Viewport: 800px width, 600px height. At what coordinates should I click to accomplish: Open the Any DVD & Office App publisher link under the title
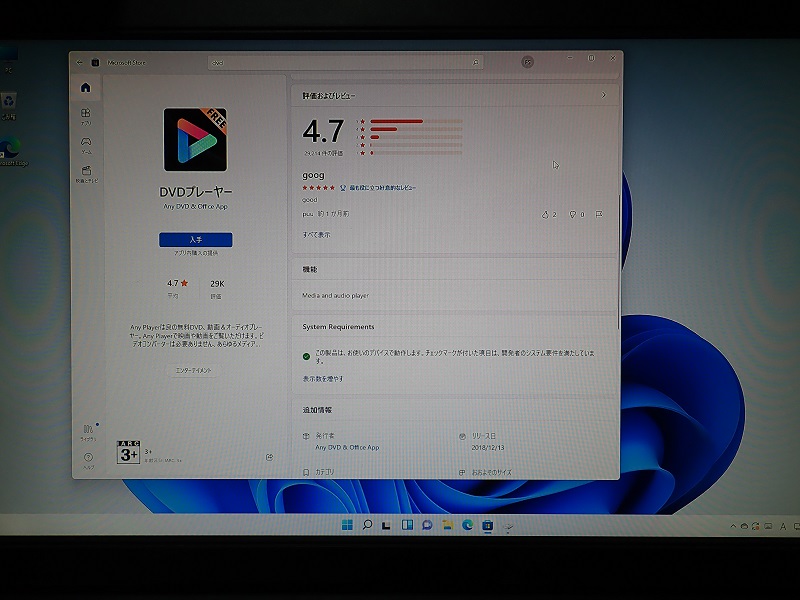tap(195, 207)
